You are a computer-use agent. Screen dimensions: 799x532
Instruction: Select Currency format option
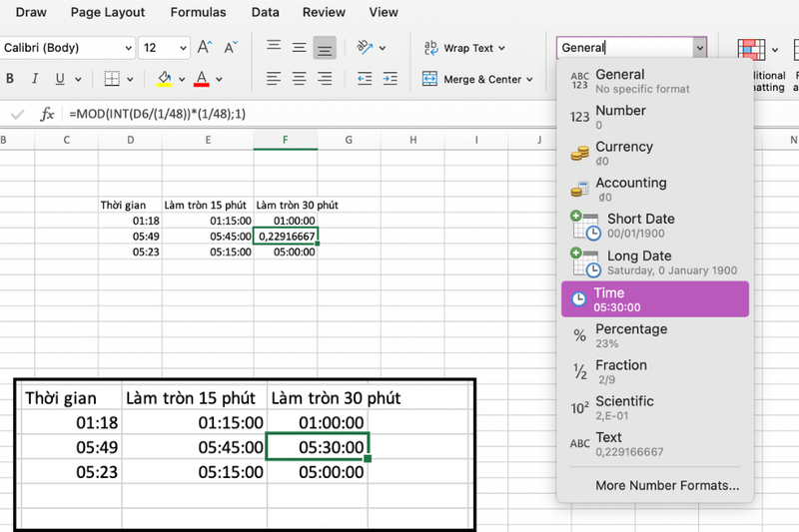point(655,154)
